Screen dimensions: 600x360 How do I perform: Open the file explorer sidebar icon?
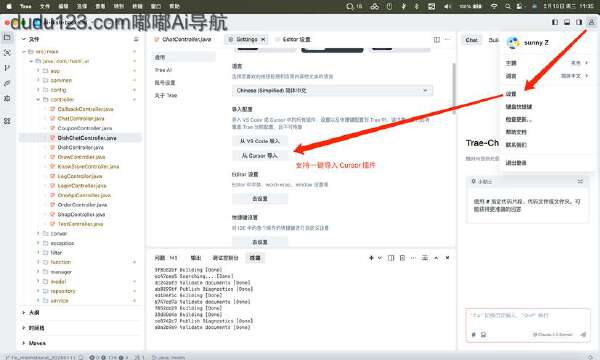(x=7, y=37)
